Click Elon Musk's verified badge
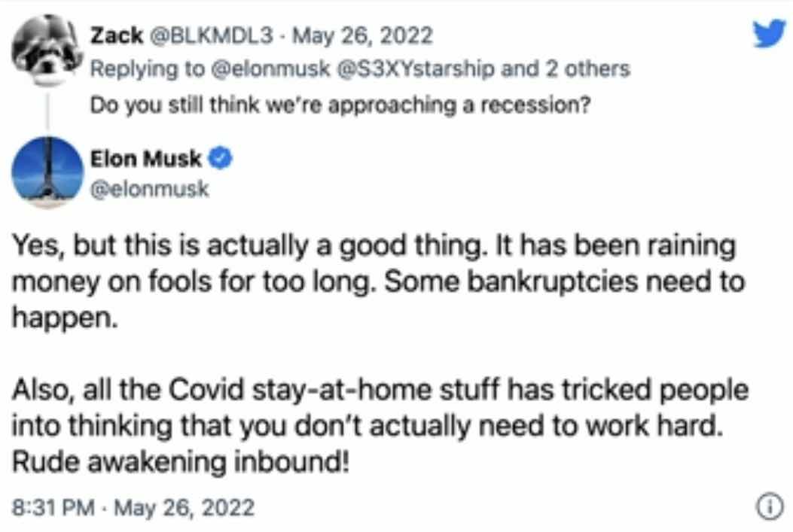Screen dimensions: 793x532 (221, 158)
